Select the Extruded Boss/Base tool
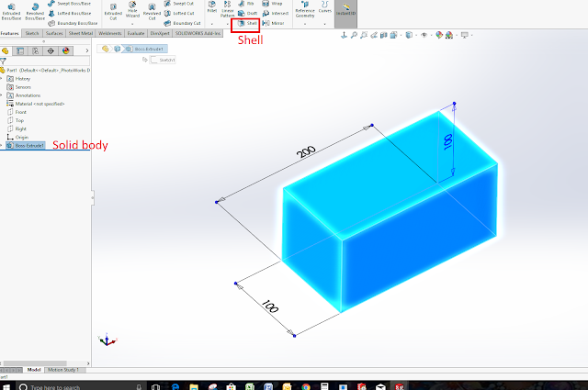This screenshot has width=588, height=390. (11, 11)
